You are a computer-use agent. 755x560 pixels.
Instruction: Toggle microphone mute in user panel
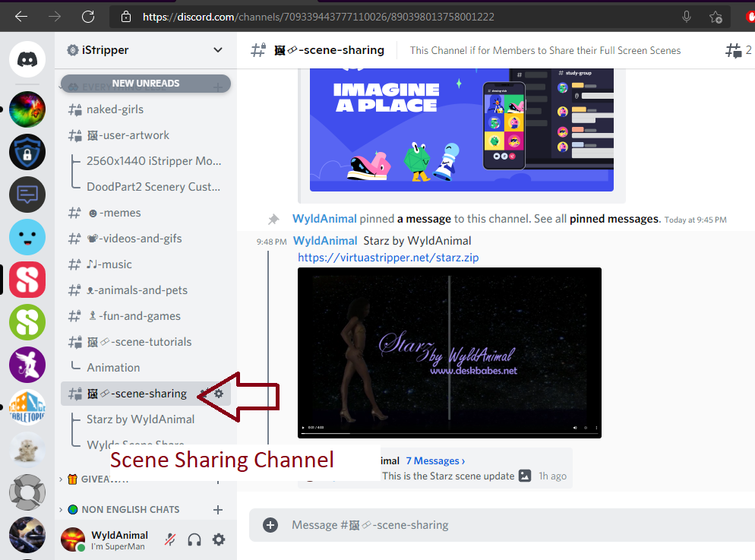pos(170,539)
